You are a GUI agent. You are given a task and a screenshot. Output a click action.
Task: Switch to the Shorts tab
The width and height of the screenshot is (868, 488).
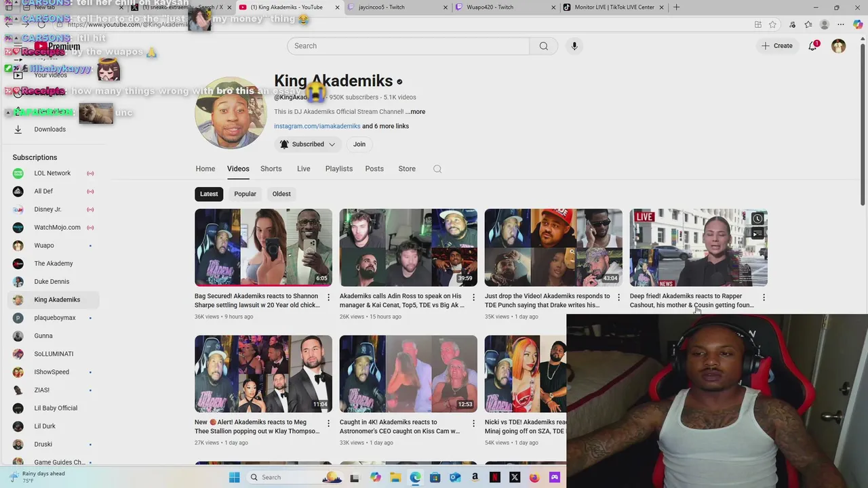tap(271, 169)
